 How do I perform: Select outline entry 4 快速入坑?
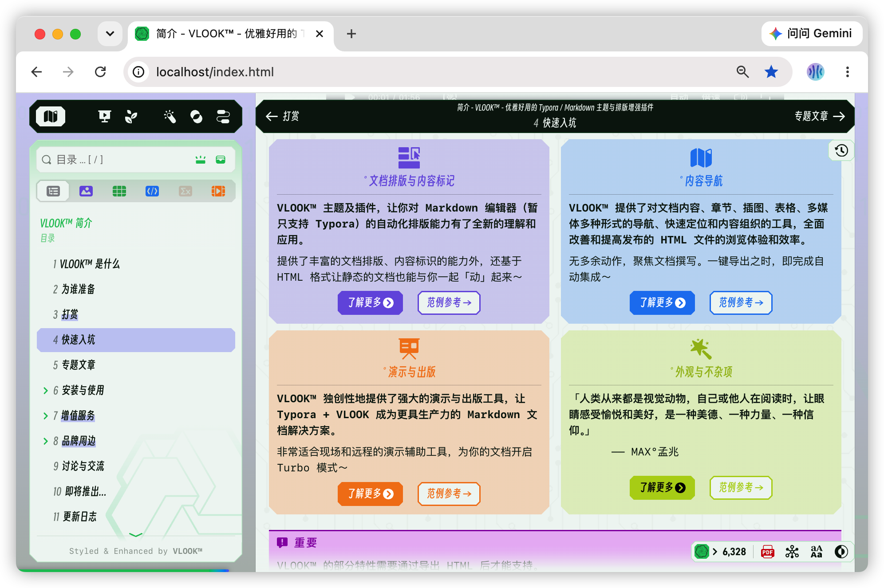pyautogui.click(x=136, y=340)
